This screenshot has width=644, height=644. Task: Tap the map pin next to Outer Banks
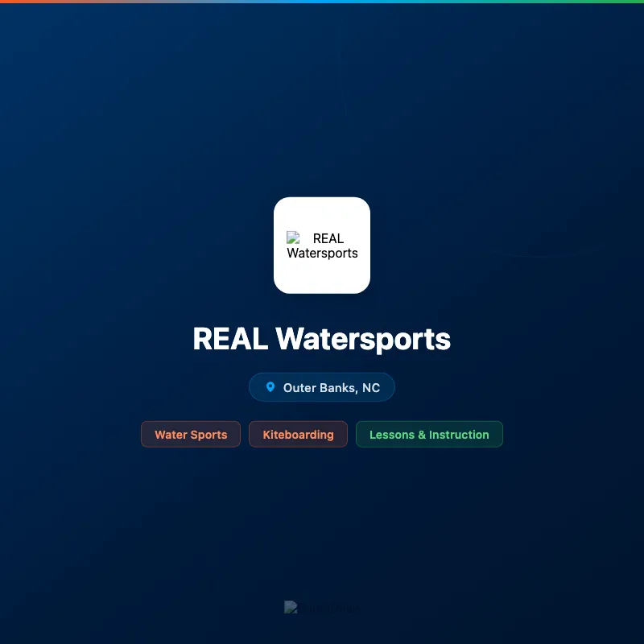tap(270, 386)
